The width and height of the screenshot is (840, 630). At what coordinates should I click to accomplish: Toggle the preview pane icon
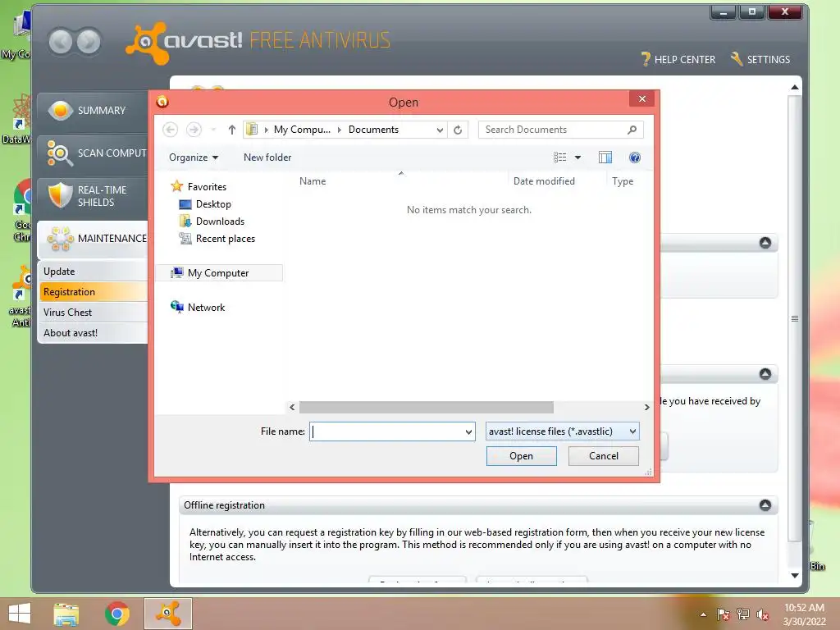tap(605, 157)
